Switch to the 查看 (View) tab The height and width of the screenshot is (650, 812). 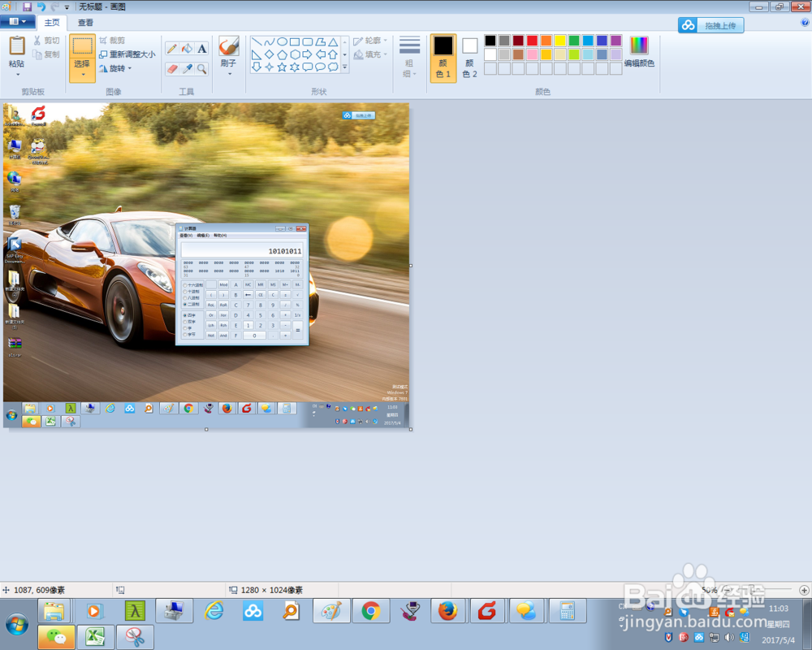tap(85, 22)
